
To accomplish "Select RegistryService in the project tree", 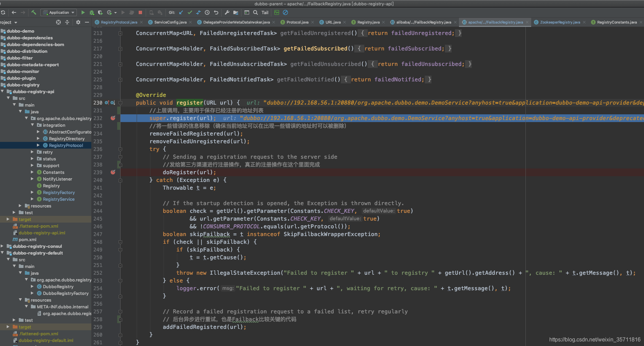I will pyautogui.click(x=59, y=199).
